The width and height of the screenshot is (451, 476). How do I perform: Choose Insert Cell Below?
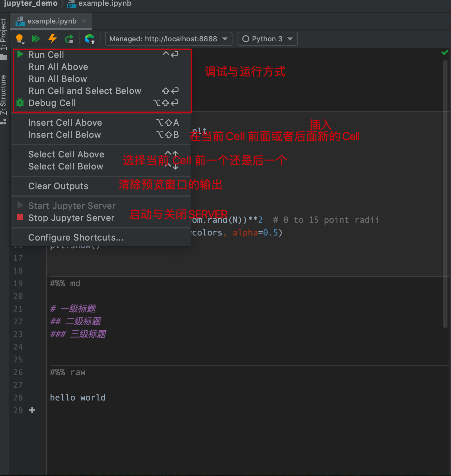[101, 135]
